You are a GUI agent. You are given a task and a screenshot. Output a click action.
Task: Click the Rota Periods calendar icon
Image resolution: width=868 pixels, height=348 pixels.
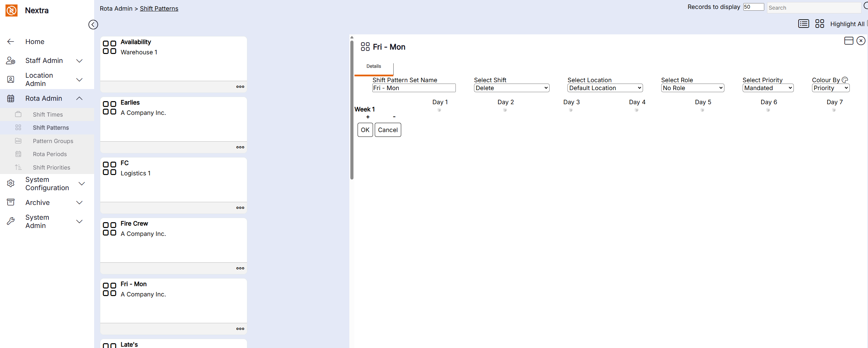(18, 154)
